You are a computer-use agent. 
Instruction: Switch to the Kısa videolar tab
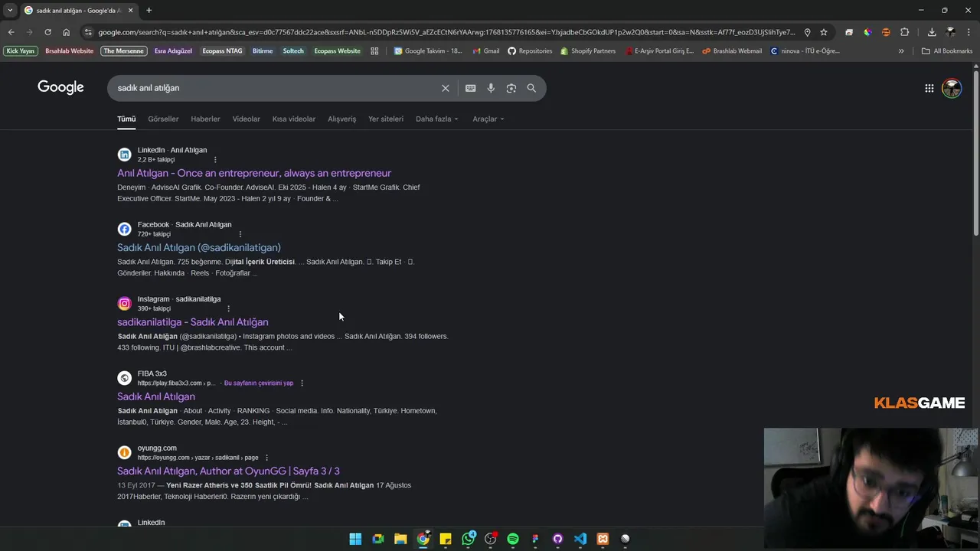[x=294, y=119]
